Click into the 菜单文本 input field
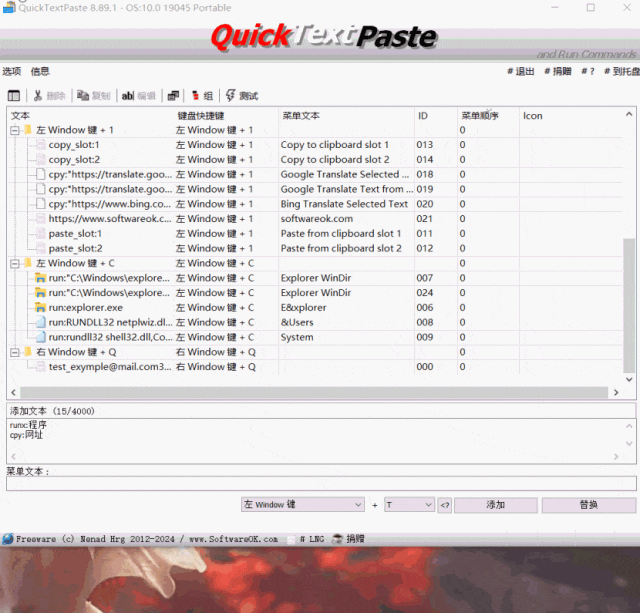This screenshot has width=640, height=613. (x=321, y=484)
